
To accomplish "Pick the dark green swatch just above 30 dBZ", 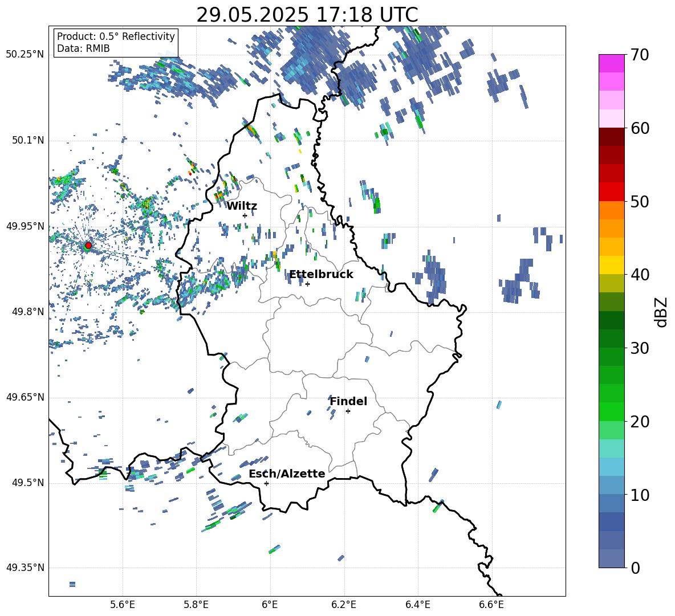I will pos(612,338).
